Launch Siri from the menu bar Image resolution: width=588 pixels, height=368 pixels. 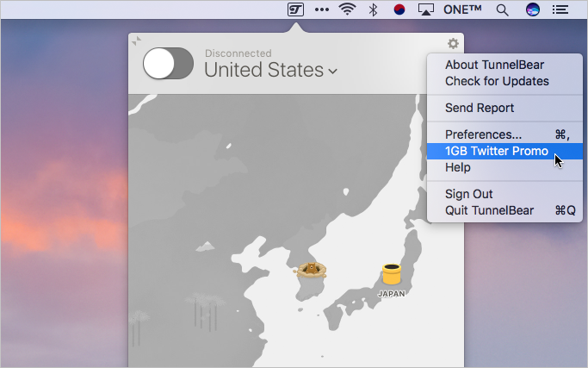533,9
